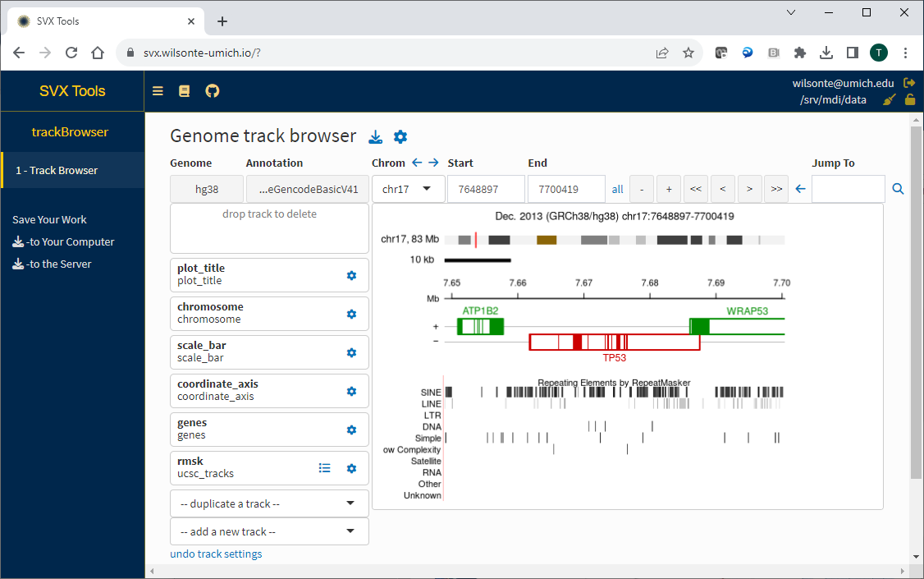Click the logout icon beside the email
Image resolution: width=924 pixels, height=579 pixels.
click(x=909, y=83)
